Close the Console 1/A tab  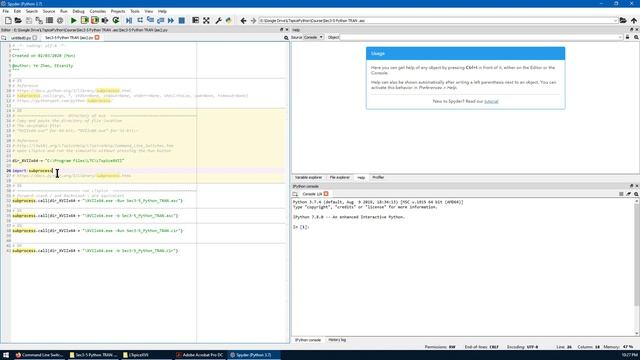click(326, 194)
